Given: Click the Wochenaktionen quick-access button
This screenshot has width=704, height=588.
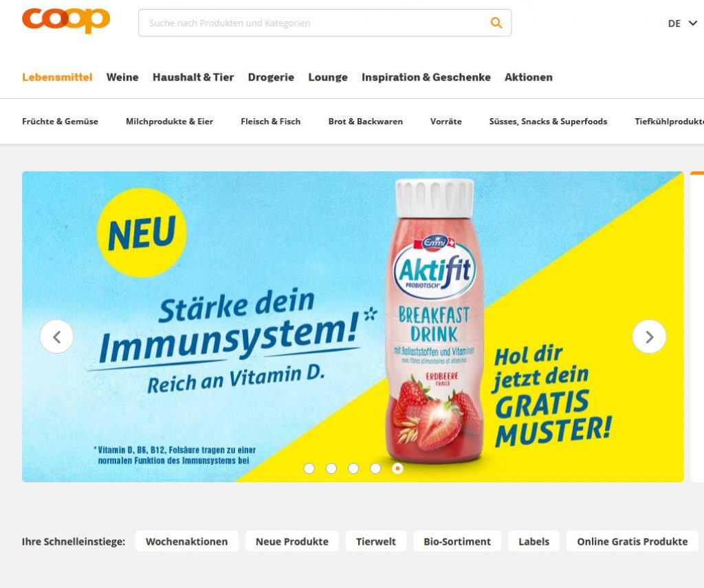Looking at the screenshot, I should [187, 541].
